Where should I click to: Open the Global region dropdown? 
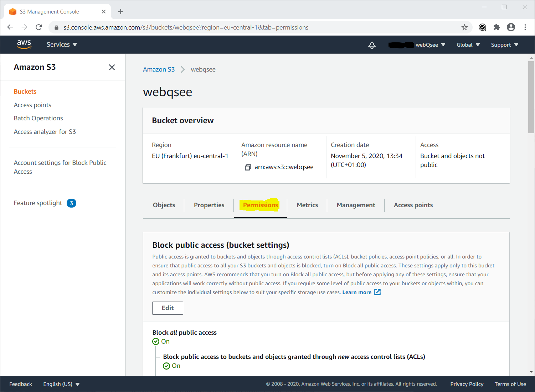tap(468, 45)
